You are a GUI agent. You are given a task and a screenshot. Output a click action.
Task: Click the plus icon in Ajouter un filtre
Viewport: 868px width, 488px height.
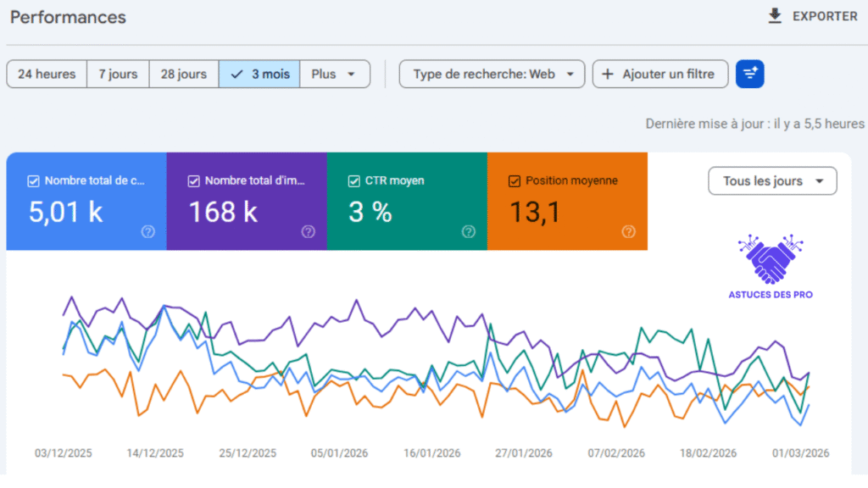coord(606,74)
